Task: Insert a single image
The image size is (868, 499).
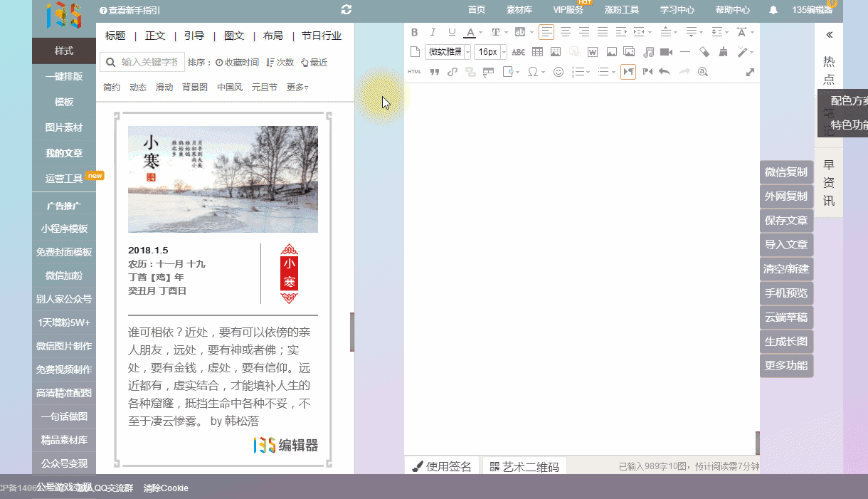Action: click(611, 52)
